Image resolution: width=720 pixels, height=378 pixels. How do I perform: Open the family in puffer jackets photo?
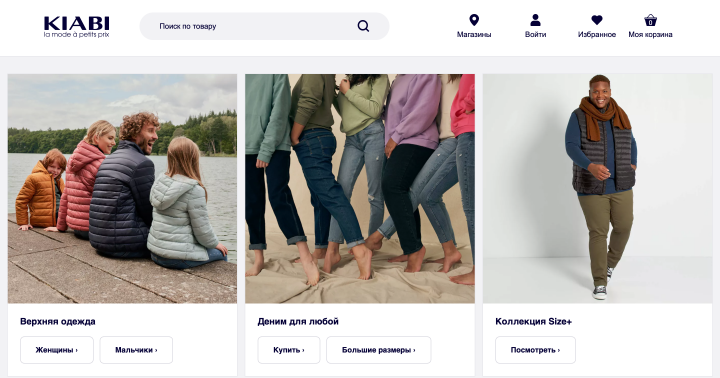tap(122, 188)
